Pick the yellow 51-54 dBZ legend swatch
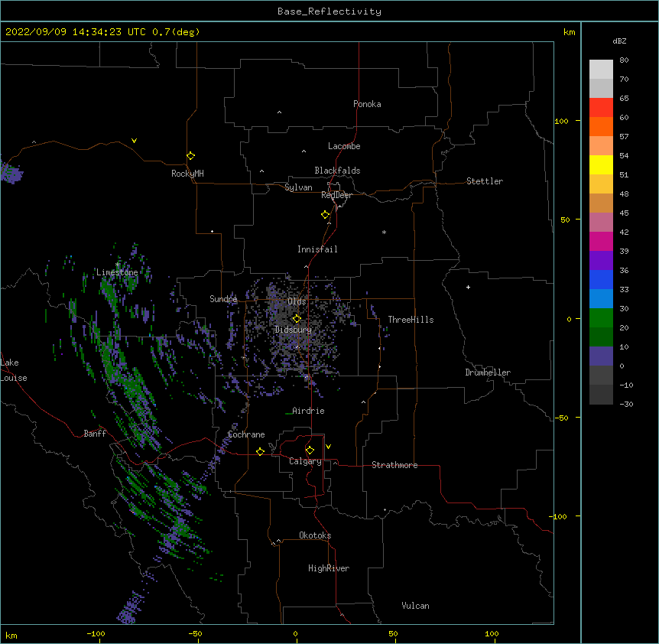 [x=601, y=164]
